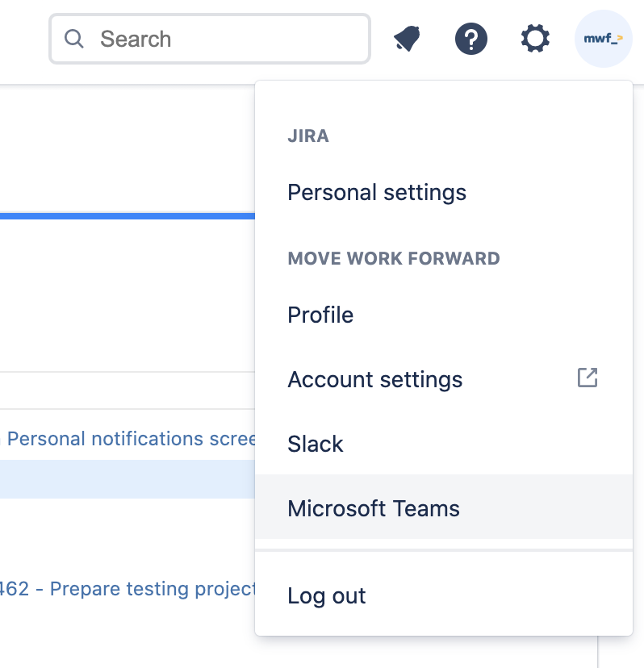Select Profile in the account menu
Screen dimensions: 644x668
click(x=320, y=315)
